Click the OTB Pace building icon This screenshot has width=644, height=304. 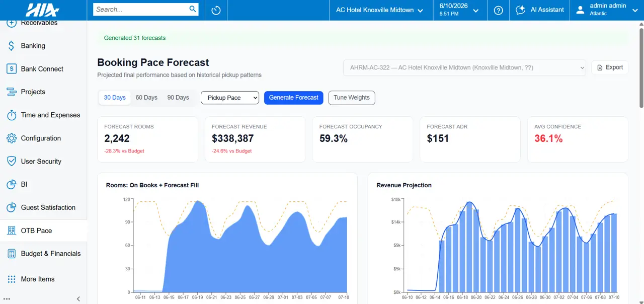pos(12,231)
